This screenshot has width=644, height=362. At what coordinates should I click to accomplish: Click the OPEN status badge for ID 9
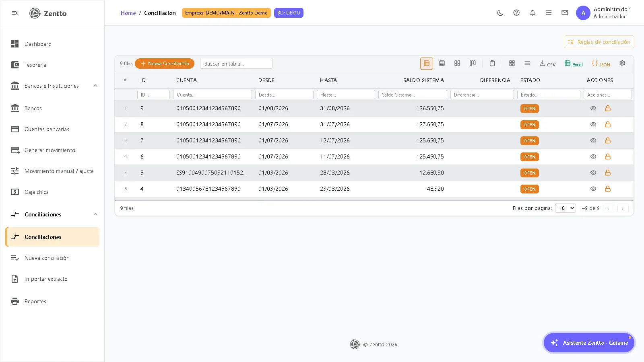(x=529, y=109)
